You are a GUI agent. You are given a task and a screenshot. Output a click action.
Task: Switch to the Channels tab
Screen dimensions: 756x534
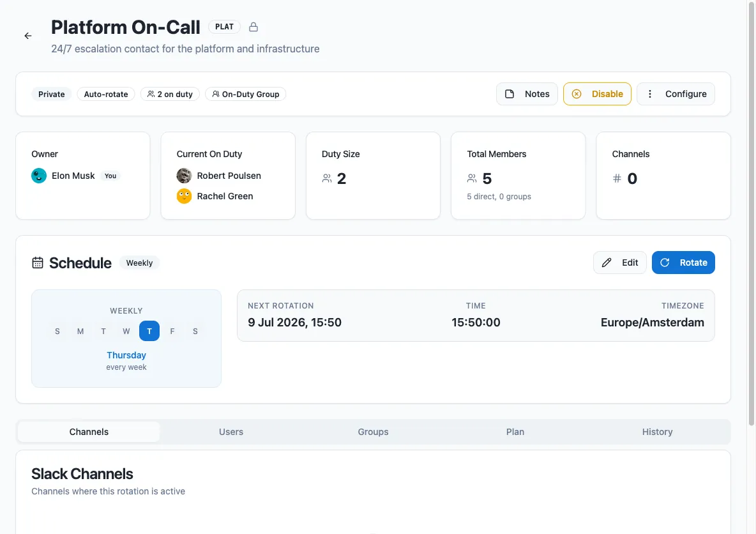point(89,432)
